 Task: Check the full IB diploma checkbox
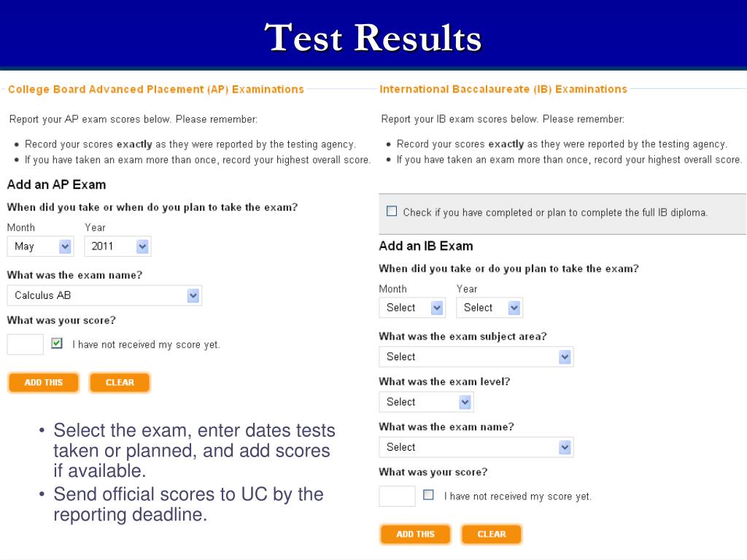[x=392, y=211]
